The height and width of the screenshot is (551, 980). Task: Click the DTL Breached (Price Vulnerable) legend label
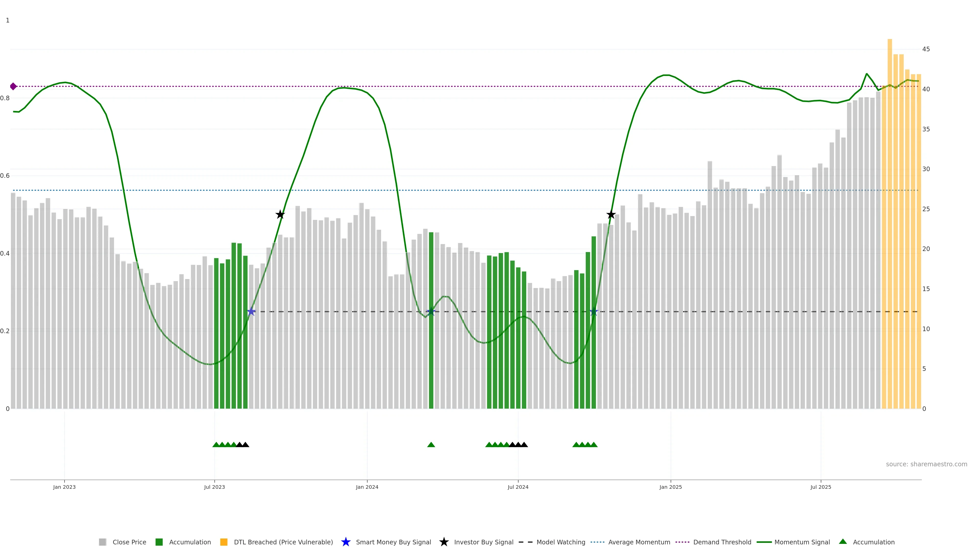(283, 542)
